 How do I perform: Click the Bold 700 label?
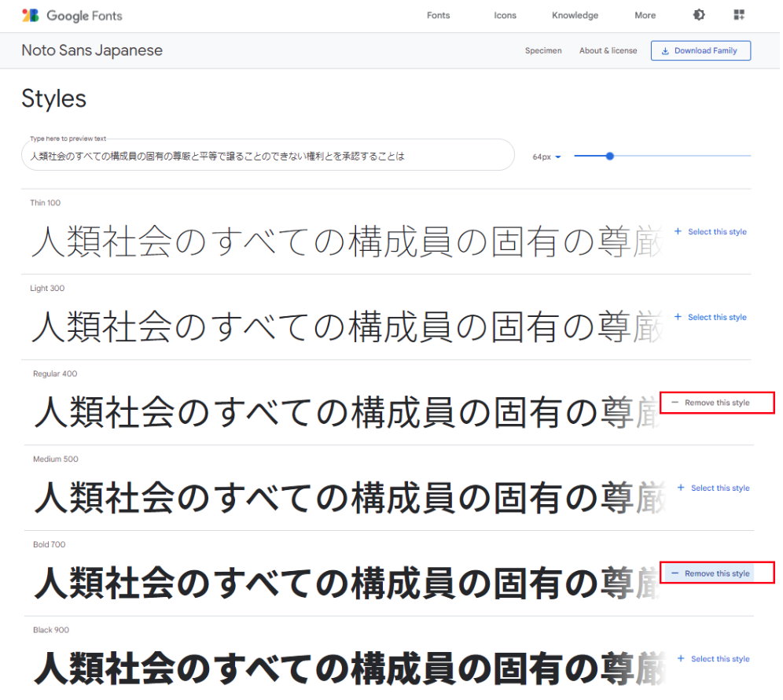click(x=49, y=544)
